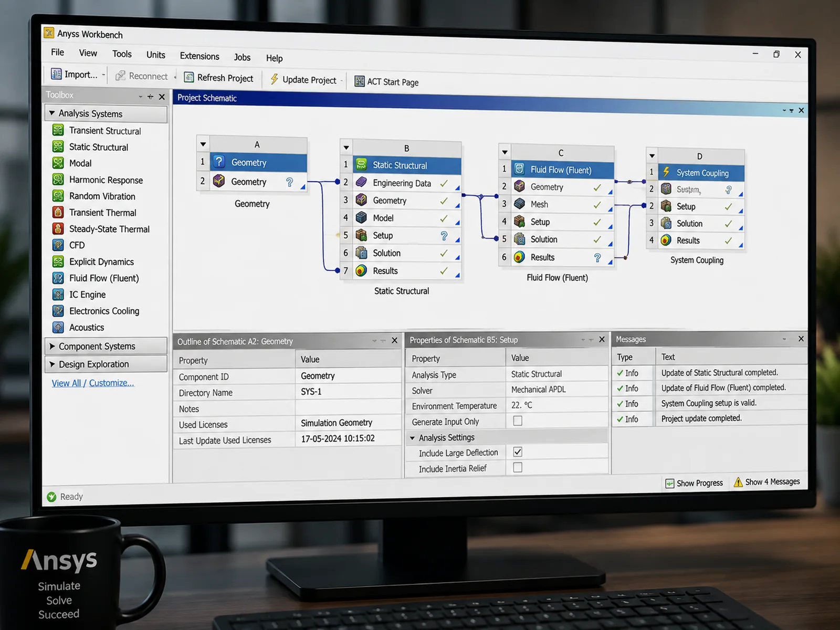840x630 pixels.
Task: Select the Electronics Cooling icon
Action: coord(58,311)
